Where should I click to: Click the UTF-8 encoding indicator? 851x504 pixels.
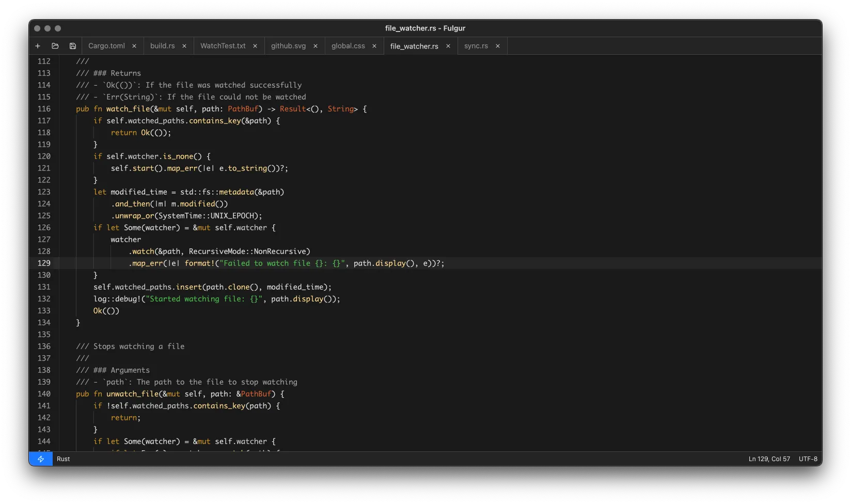[808, 459]
